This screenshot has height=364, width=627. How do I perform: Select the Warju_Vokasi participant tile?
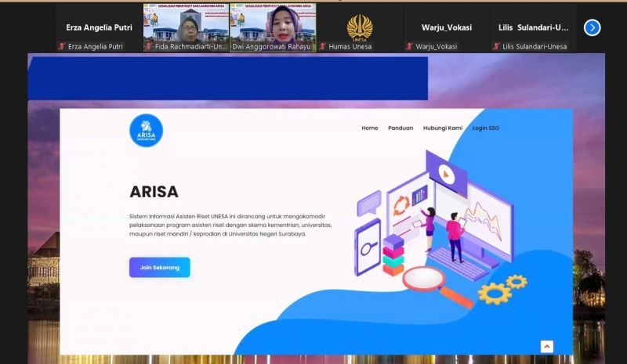pos(446,27)
